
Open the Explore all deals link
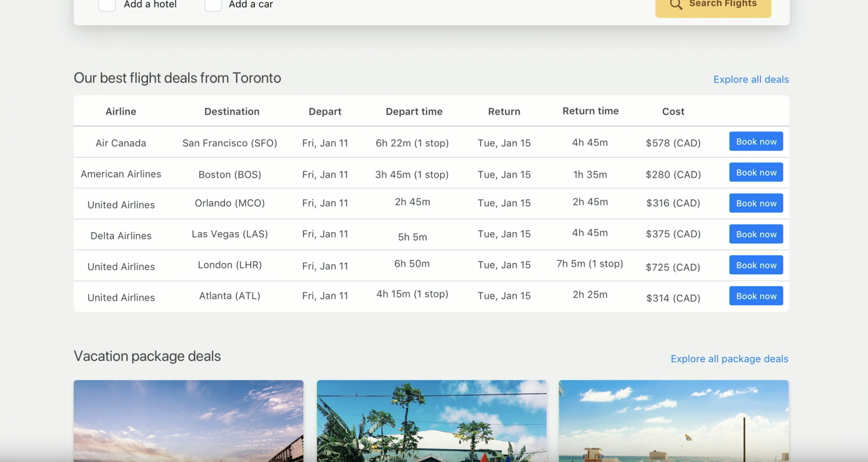coord(751,79)
